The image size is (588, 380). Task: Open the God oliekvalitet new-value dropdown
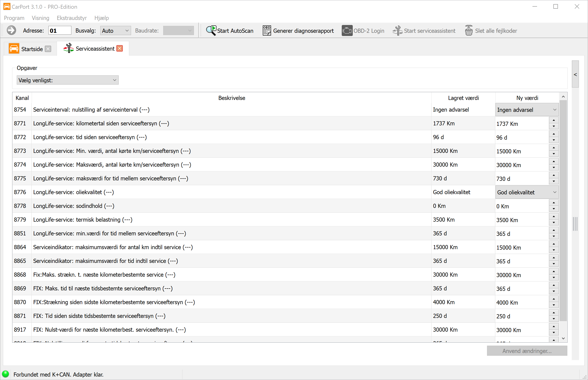527,192
